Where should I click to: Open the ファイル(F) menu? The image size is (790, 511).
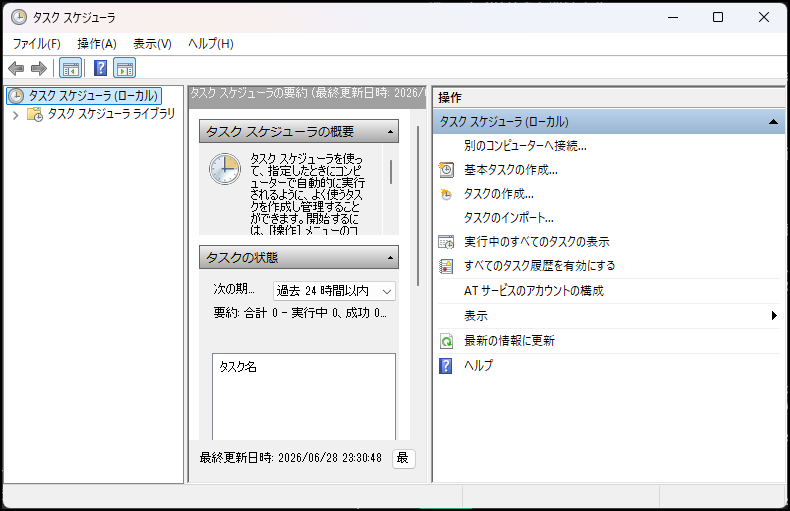tap(37, 44)
